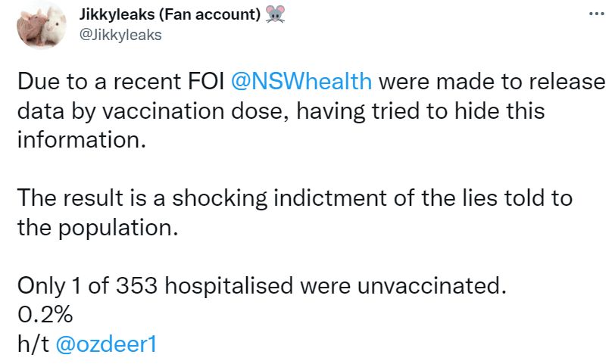615x364 pixels.
Task: Open the @Jikkyleaks handle below the name
Action: pyautogui.click(x=120, y=36)
